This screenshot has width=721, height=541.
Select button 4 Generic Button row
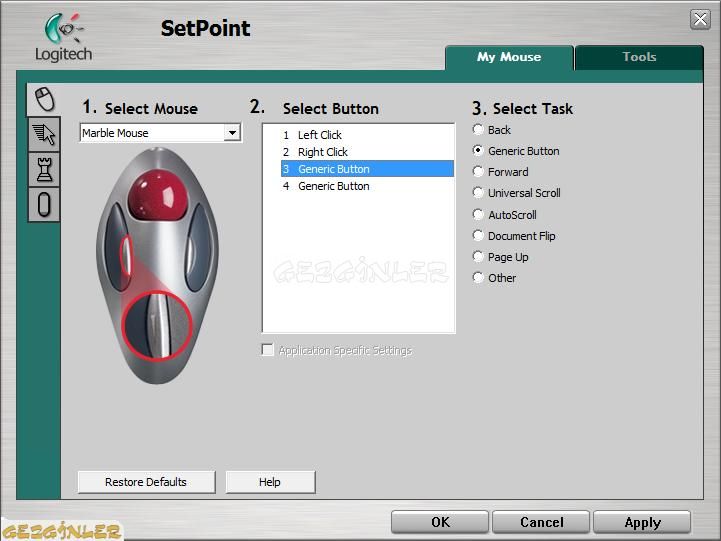coord(367,186)
